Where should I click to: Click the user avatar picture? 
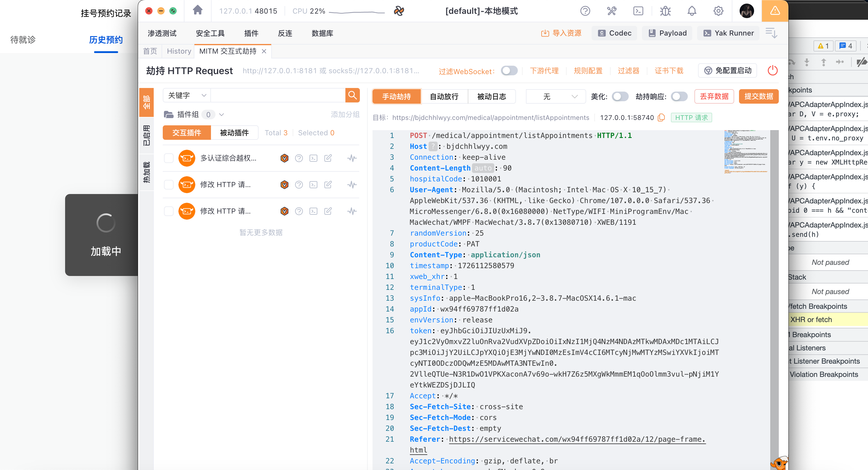coord(746,11)
